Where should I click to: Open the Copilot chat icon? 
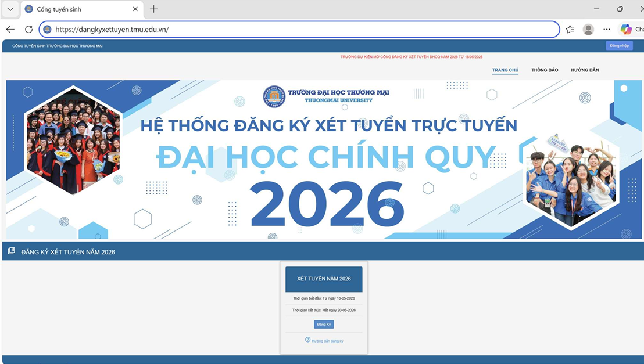[626, 29]
